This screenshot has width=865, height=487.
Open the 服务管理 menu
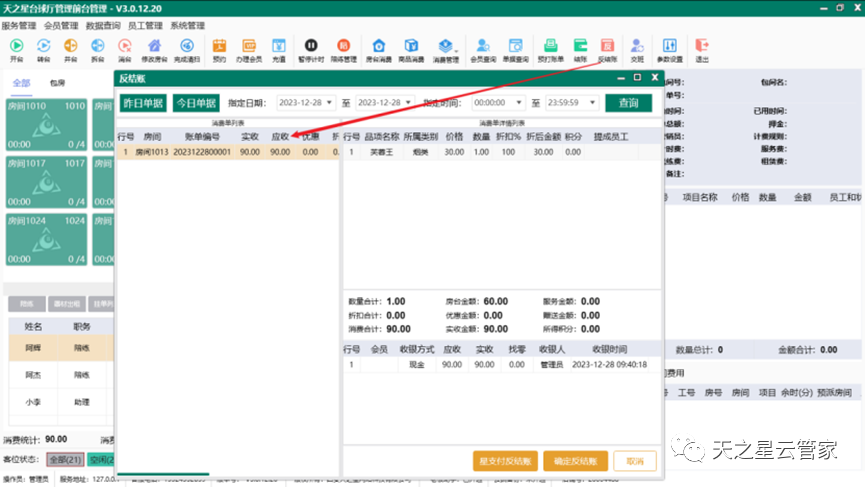tap(19, 25)
